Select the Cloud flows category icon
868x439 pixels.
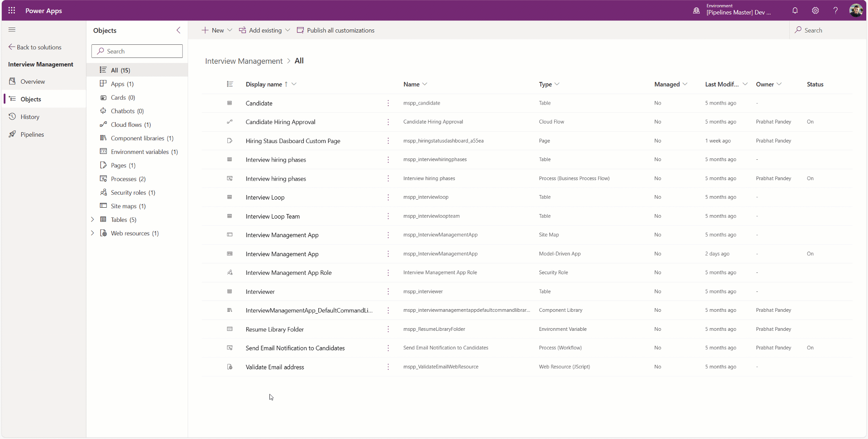[103, 124]
